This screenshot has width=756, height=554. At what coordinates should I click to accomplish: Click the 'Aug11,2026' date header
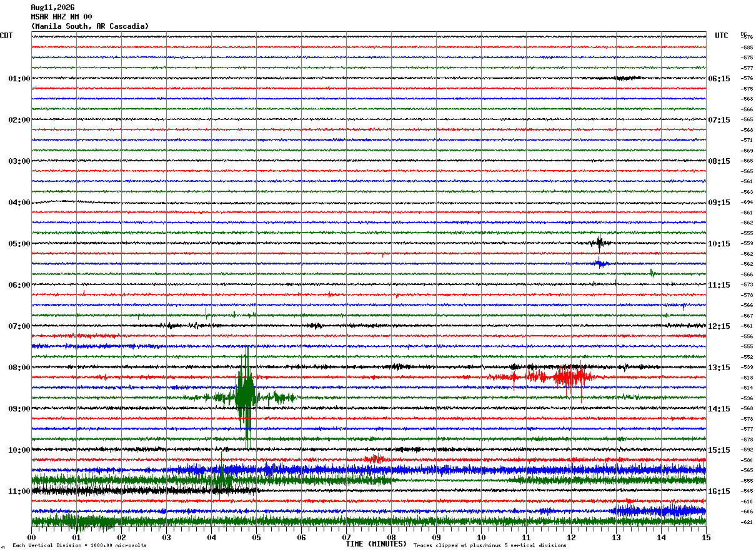tap(52, 8)
